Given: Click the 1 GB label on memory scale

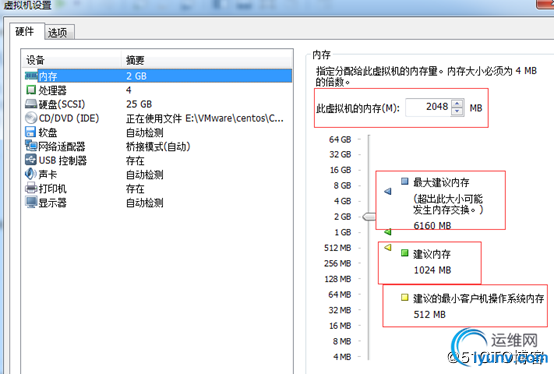Looking at the screenshot, I should point(342,232).
